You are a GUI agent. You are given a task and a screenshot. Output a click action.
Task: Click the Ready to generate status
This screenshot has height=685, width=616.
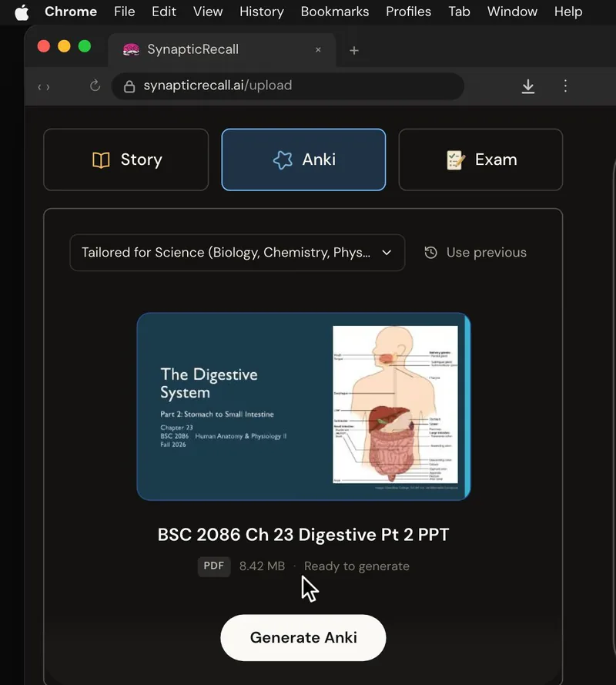[357, 566]
